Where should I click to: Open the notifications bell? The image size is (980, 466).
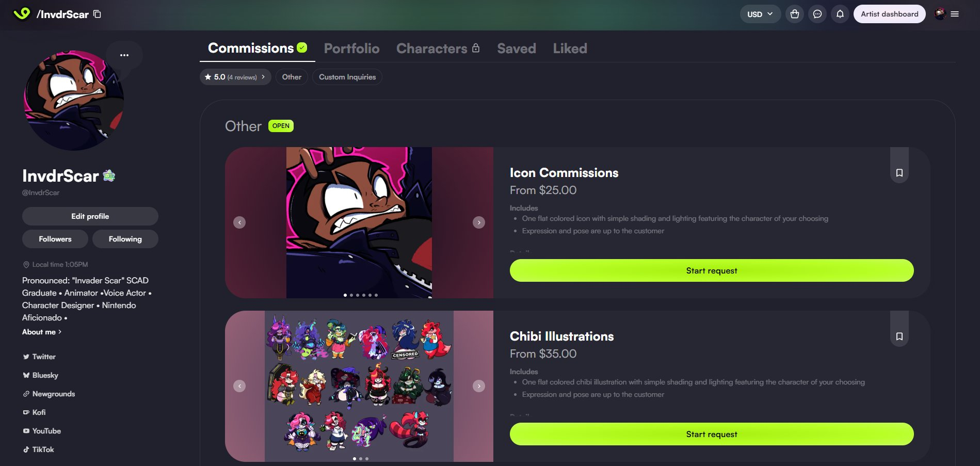[x=840, y=14]
